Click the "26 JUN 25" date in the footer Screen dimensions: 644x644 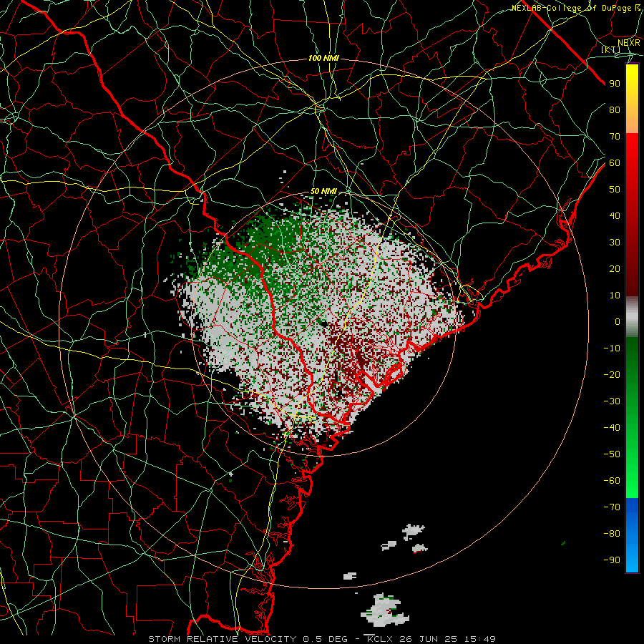[x=429, y=639]
